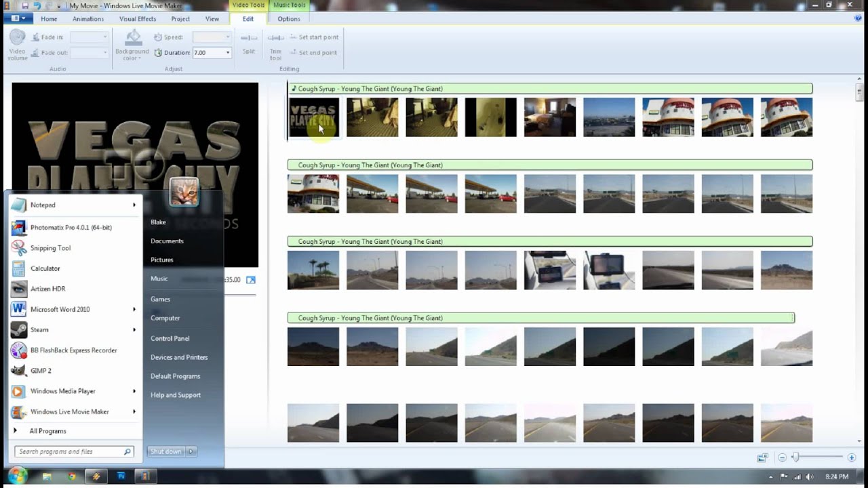Open Help and Support
This screenshot has height=488, width=868.
click(176, 395)
